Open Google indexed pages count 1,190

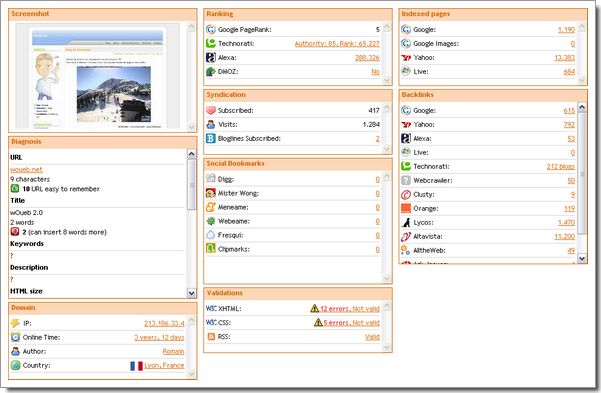566,30
